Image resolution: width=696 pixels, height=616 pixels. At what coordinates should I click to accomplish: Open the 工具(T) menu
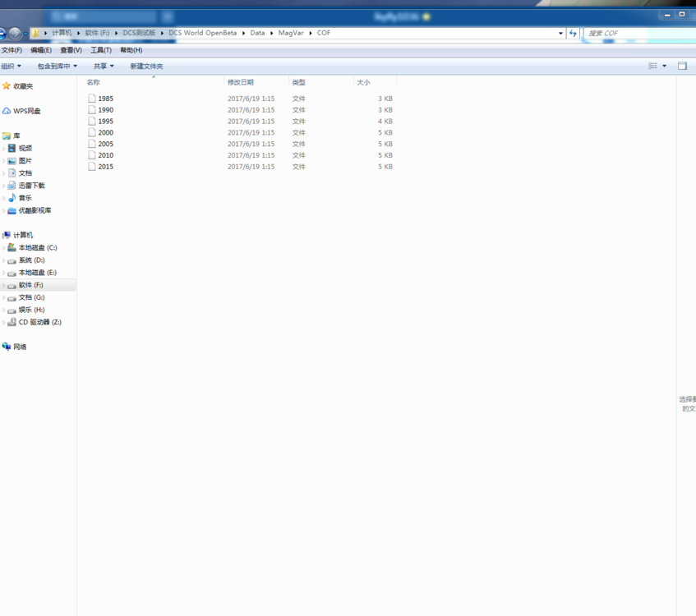[x=101, y=50]
